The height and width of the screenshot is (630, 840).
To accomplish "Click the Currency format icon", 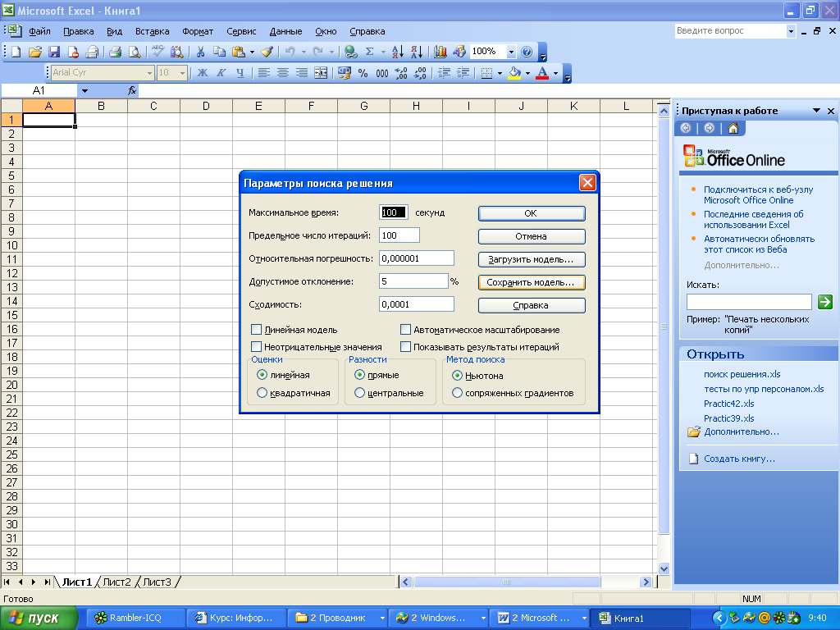I will pyautogui.click(x=344, y=73).
